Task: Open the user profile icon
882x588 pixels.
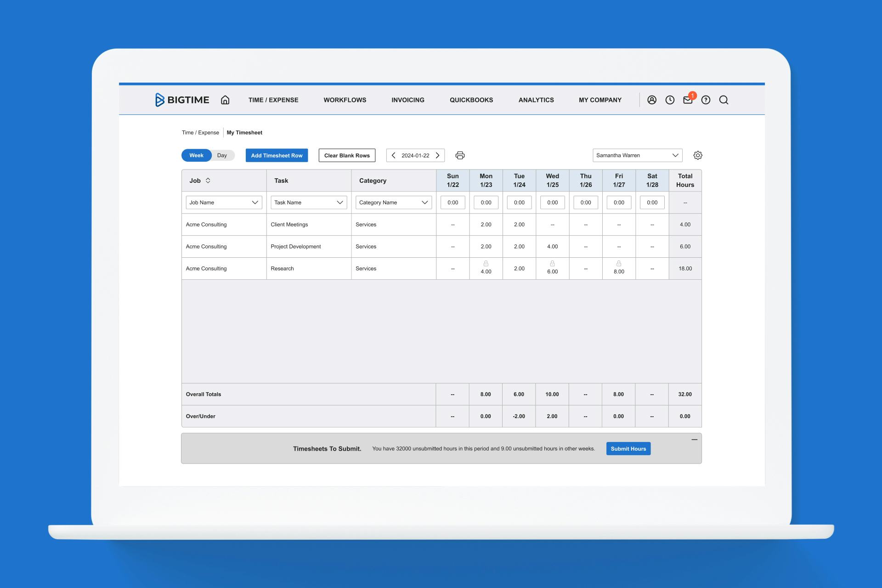Action: pyautogui.click(x=651, y=100)
